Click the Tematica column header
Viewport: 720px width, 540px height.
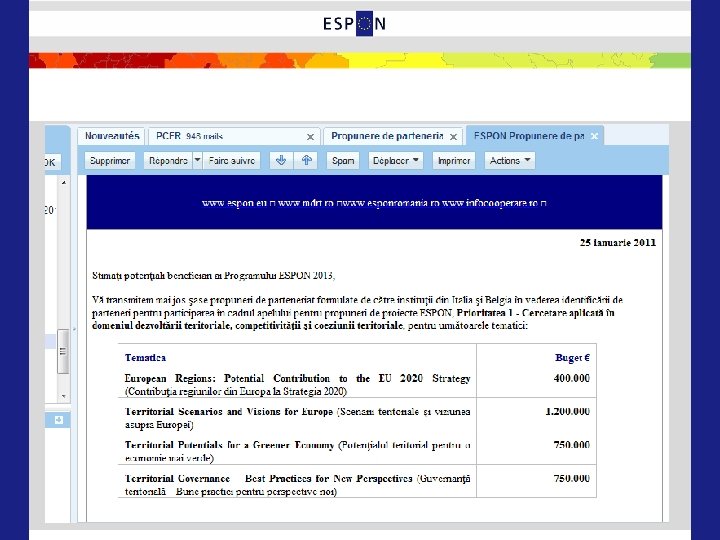coord(145,358)
